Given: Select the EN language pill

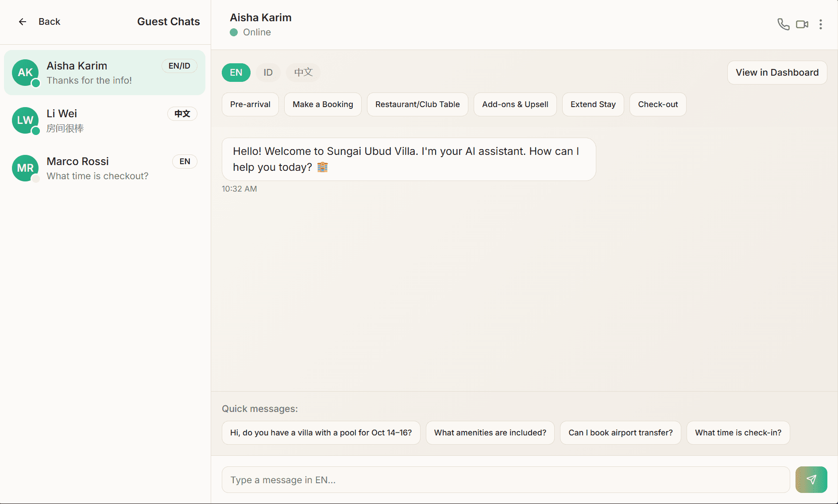Looking at the screenshot, I should pos(236,72).
